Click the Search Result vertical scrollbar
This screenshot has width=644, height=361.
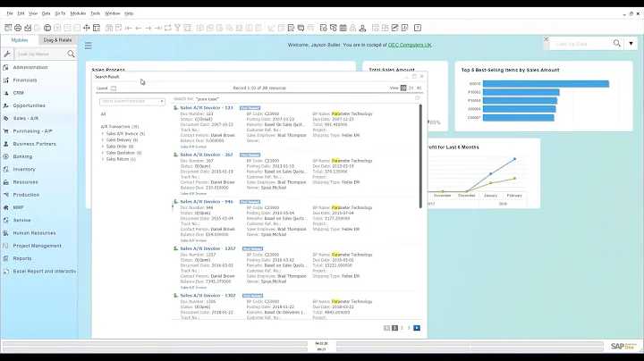click(x=420, y=156)
